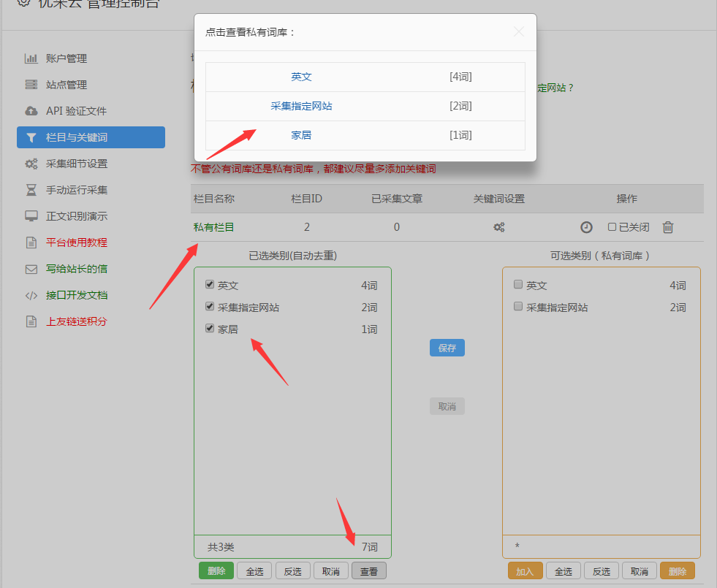Click the orange 加入 button

[x=525, y=571]
